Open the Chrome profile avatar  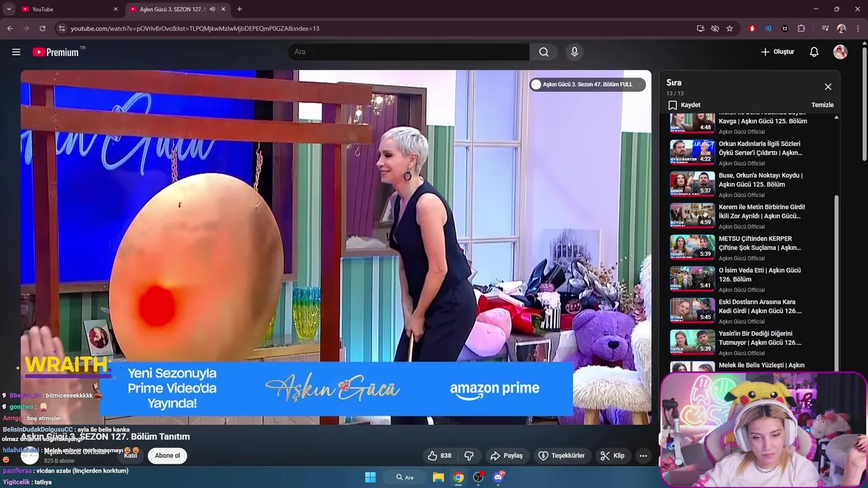pos(842,28)
